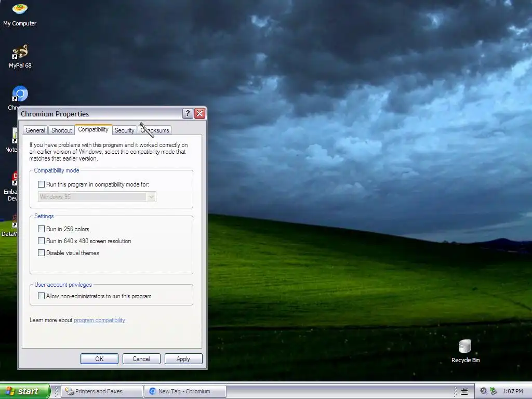Click the volume speaker tray icon
The height and width of the screenshot is (399, 532).
click(483, 391)
